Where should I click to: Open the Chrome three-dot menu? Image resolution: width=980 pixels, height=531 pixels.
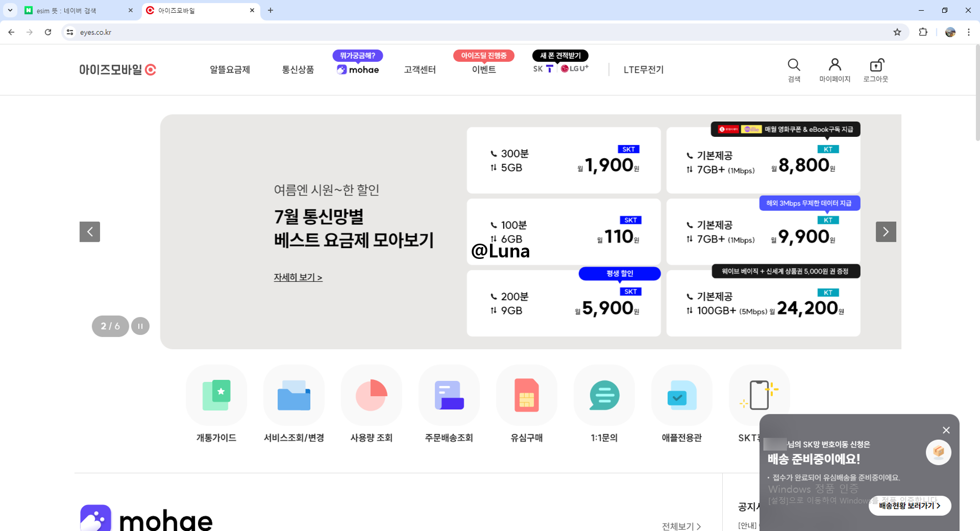(x=969, y=32)
